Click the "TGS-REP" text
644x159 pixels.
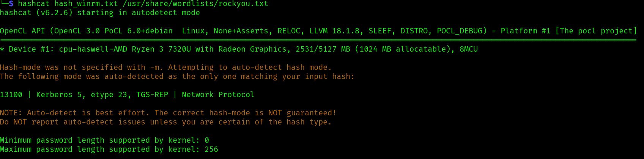[152, 95]
